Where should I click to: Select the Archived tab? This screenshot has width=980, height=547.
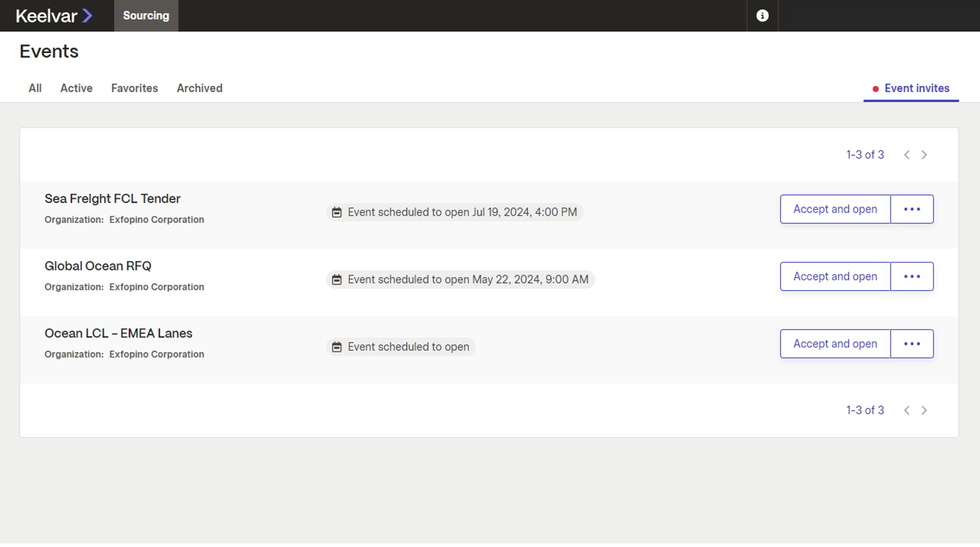(199, 88)
